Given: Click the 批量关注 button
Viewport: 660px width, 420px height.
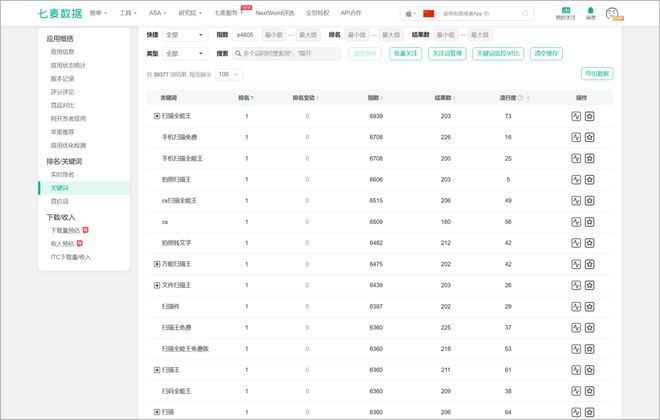Looking at the screenshot, I should click(x=405, y=54).
